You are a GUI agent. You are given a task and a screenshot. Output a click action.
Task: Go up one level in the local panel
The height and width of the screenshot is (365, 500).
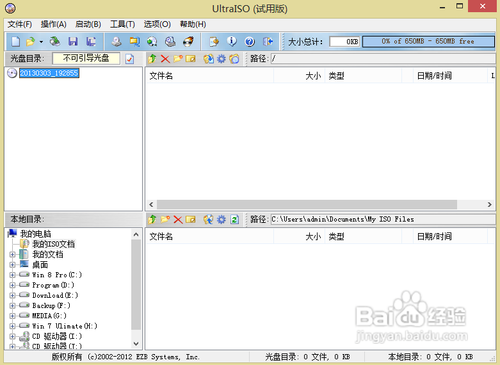point(152,219)
